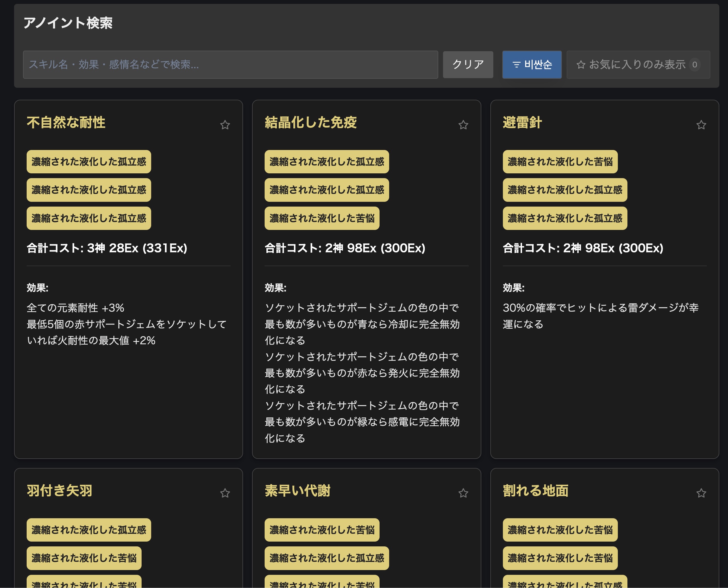
Task: Favorite star on 不自然な耐性 card
Action: pos(225,125)
